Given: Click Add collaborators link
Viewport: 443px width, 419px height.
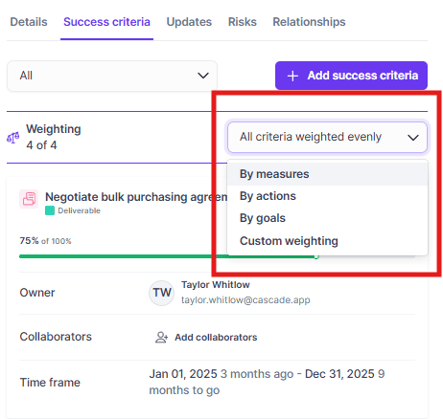Looking at the screenshot, I should pyautogui.click(x=216, y=337).
